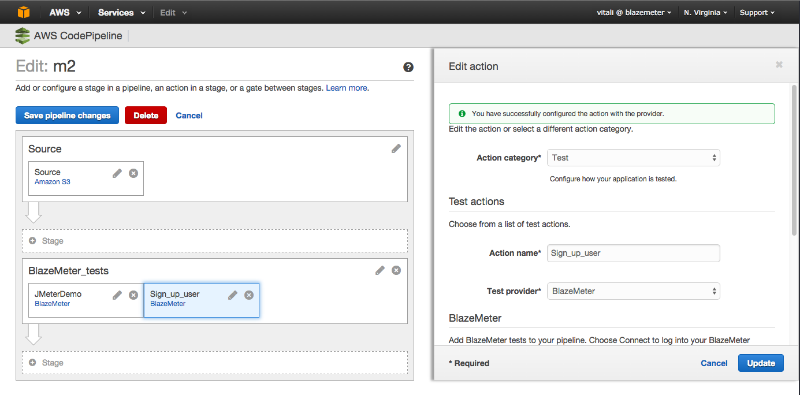Select the JMeterDemo action card
This screenshot has width=800, height=395.
tap(86, 300)
